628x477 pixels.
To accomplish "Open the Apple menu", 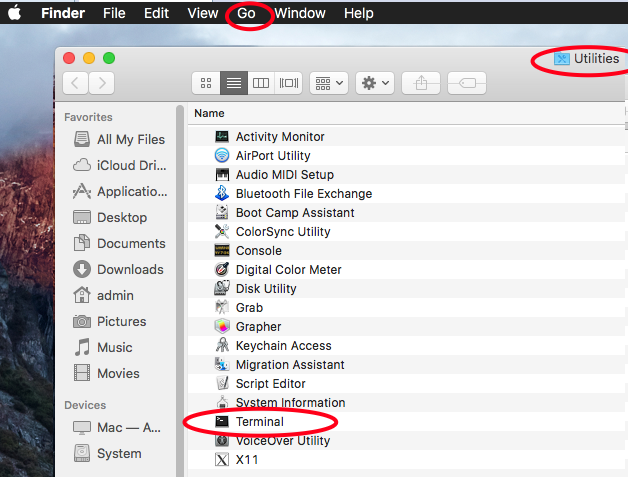I will coord(14,13).
